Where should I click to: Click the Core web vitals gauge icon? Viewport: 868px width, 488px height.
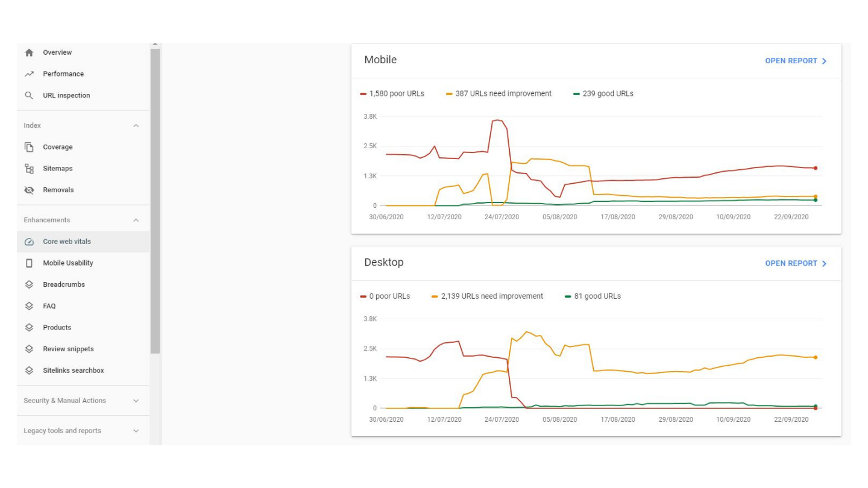(x=29, y=242)
